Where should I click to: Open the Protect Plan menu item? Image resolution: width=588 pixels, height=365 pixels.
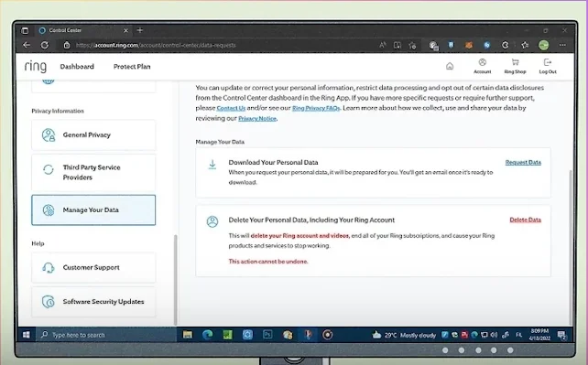[x=132, y=66]
